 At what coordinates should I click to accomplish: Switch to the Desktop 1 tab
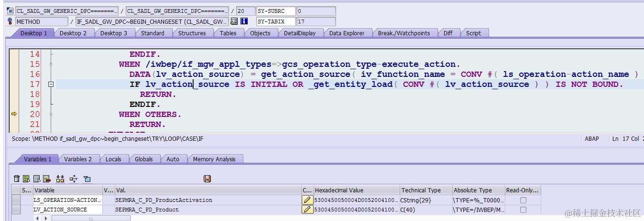(33, 33)
